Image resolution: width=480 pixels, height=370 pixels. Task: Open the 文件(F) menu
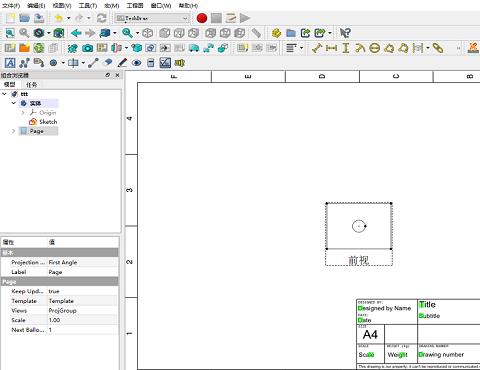11,5
